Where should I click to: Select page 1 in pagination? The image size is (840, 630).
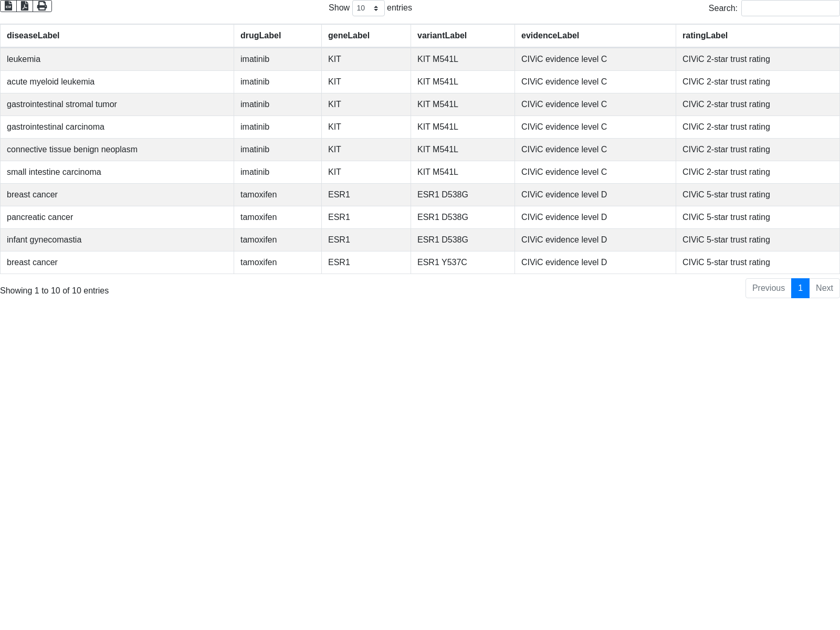pos(800,288)
